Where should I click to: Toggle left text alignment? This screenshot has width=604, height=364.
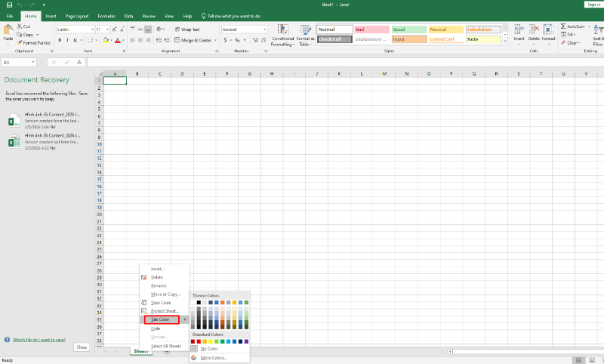[133, 40]
